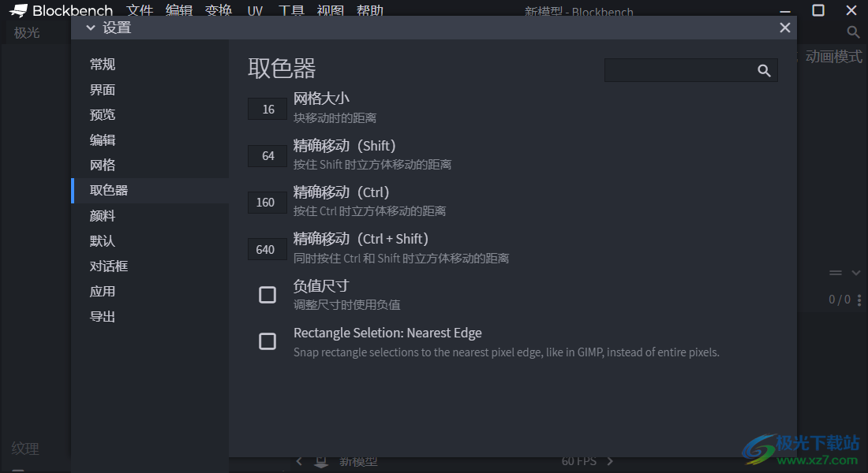
Task: Open the 工具 menu
Action: pyautogui.click(x=291, y=10)
